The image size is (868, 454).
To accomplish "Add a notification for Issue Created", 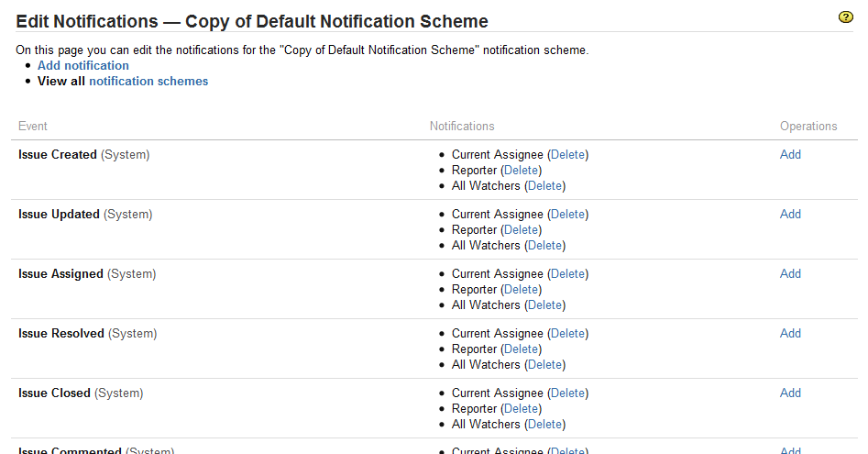I will click(x=790, y=155).
